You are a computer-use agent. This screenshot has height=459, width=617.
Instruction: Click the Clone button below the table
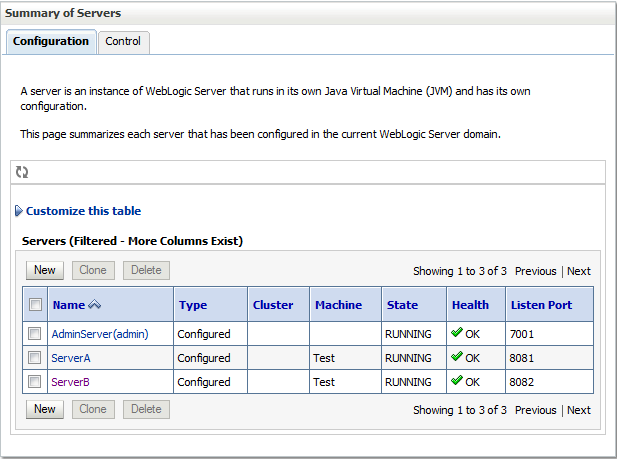93,409
